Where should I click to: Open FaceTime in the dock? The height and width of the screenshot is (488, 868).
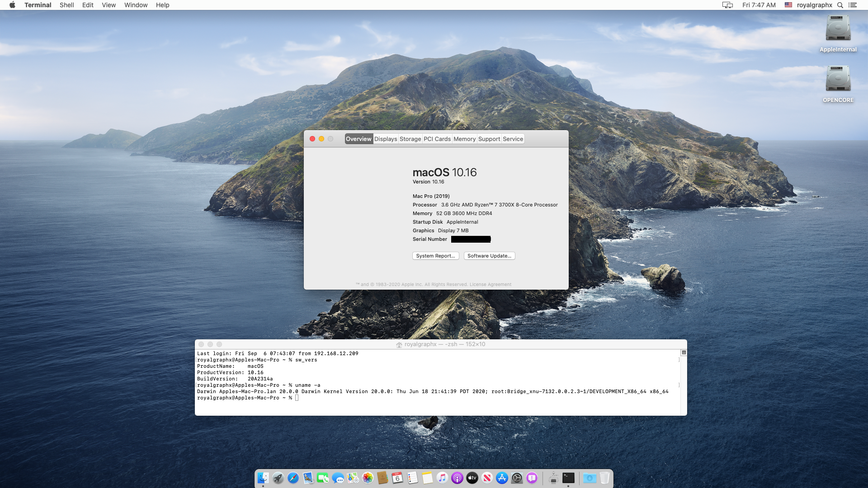coord(323,478)
